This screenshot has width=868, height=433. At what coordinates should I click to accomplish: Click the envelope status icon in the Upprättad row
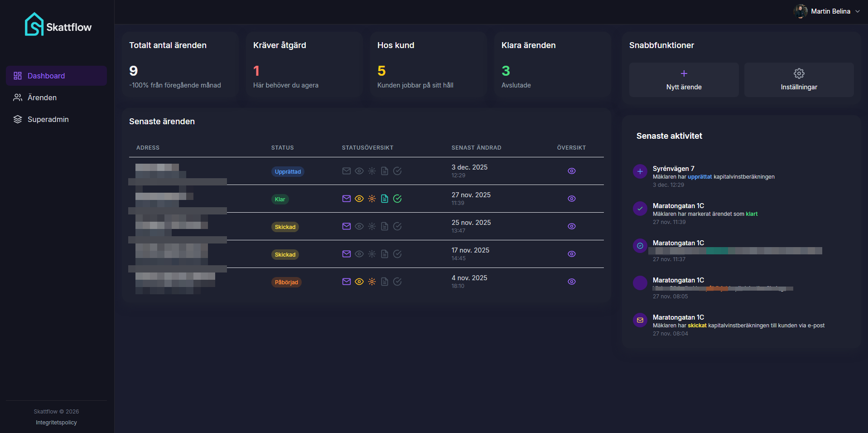pyautogui.click(x=347, y=171)
